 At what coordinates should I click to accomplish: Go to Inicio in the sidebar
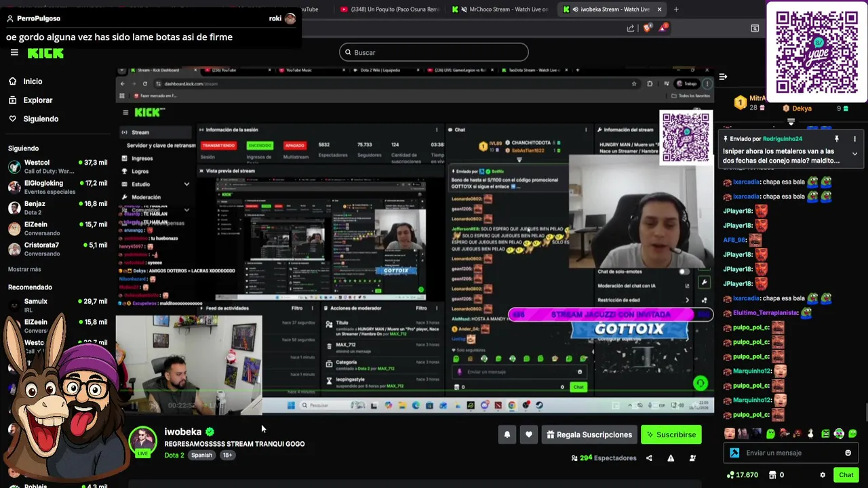pyautogui.click(x=33, y=81)
